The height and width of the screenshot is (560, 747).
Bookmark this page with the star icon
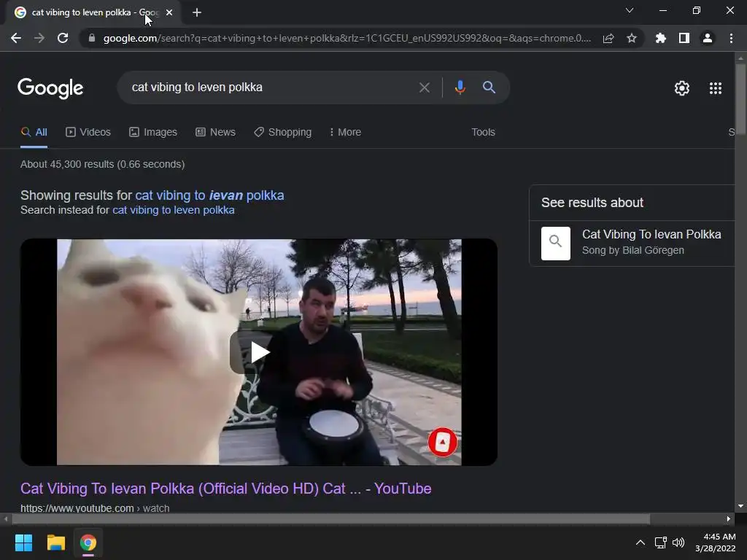point(632,38)
